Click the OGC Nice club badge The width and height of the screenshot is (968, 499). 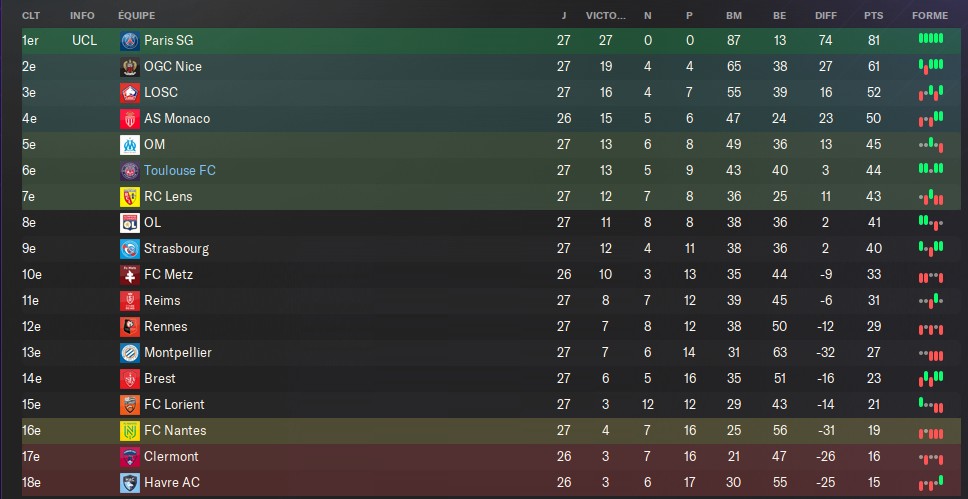click(130, 67)
